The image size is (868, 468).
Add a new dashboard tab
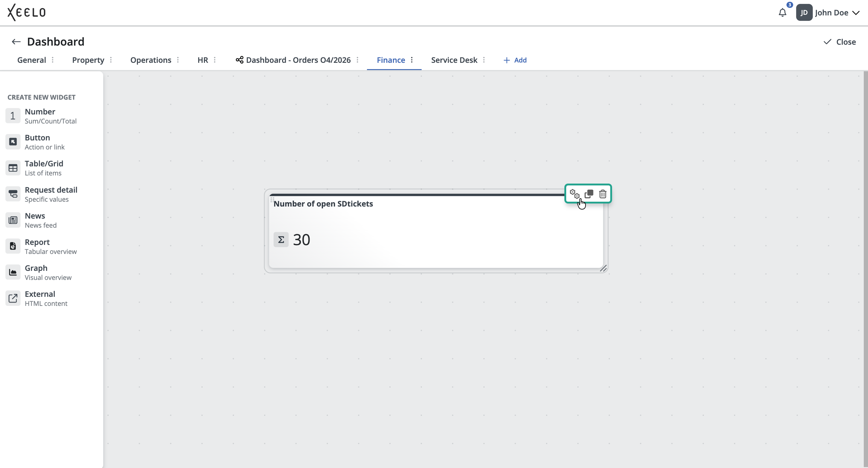(x=515, y=60)
